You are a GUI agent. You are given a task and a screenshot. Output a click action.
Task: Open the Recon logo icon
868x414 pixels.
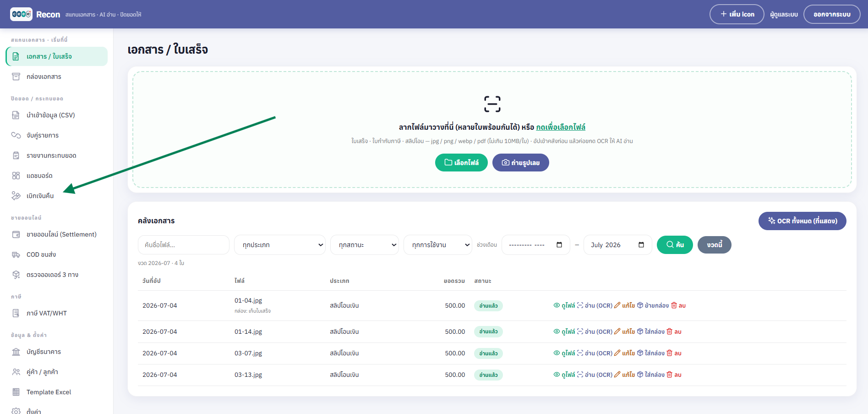(21, 14)
